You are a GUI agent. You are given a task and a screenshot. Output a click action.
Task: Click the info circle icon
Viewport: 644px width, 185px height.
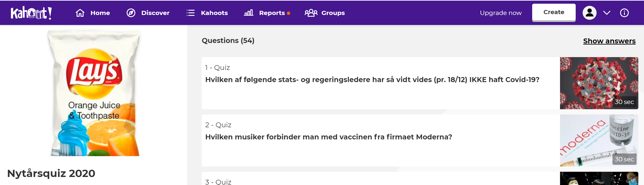(x=624, y=13)
